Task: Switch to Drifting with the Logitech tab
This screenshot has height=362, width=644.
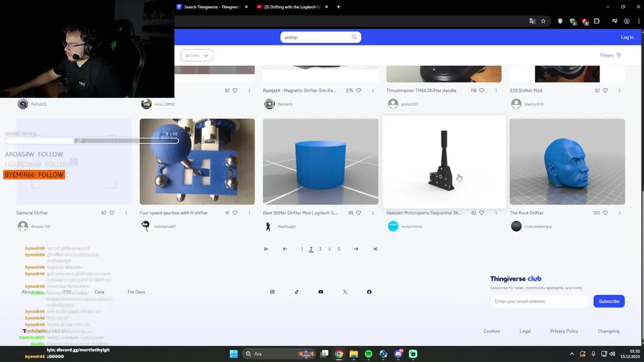Action: point(292,7)
